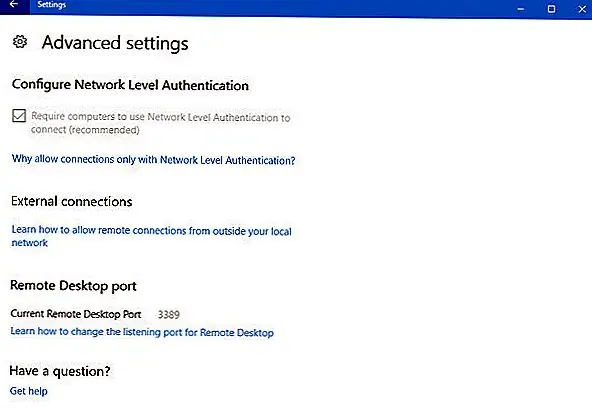Minimize the Settings window
592x409 pixels.
[x=521, y=9]
